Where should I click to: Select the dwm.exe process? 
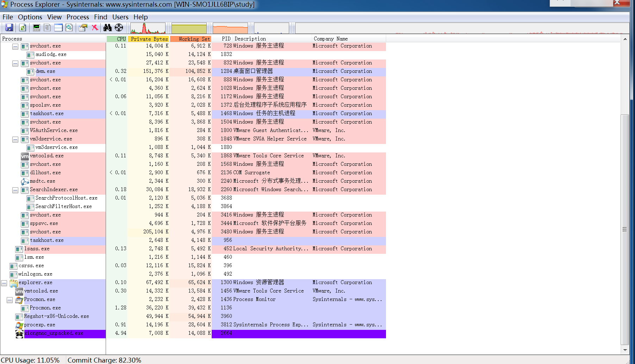(45, 71)
